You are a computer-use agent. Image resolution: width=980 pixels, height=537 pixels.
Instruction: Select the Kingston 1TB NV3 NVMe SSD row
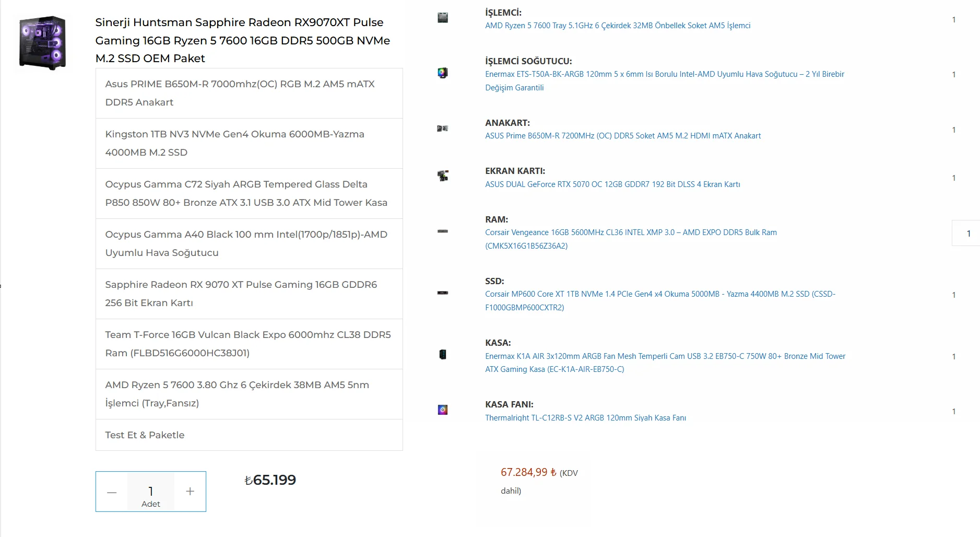(249, 143)
